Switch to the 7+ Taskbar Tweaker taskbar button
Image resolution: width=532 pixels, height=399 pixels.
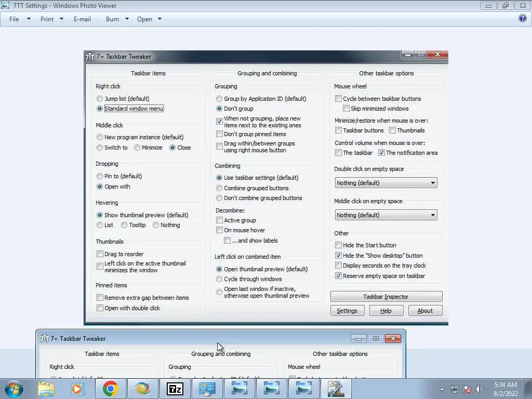click(336, 389)
